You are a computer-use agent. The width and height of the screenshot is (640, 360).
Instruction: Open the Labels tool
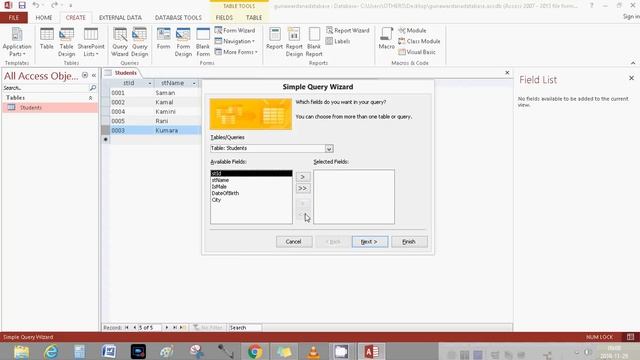coord(338,41)
